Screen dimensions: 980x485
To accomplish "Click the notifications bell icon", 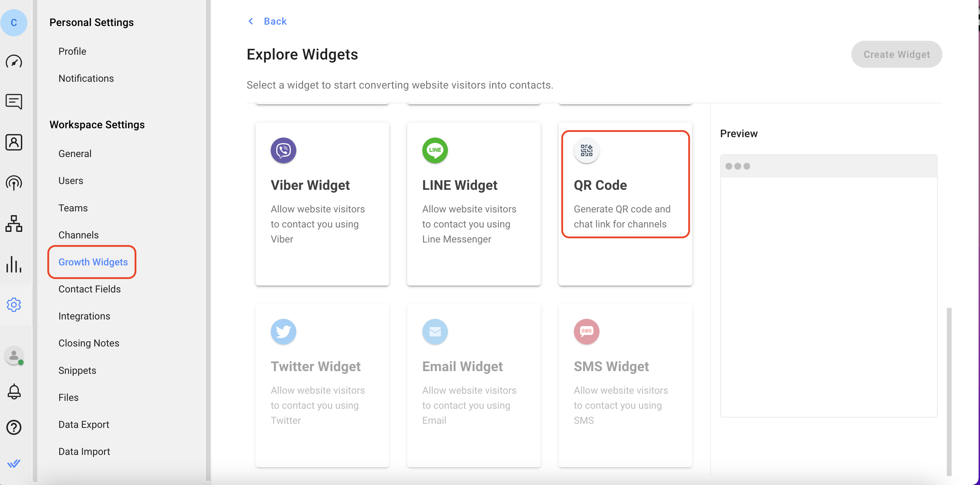I will (14, 391).
